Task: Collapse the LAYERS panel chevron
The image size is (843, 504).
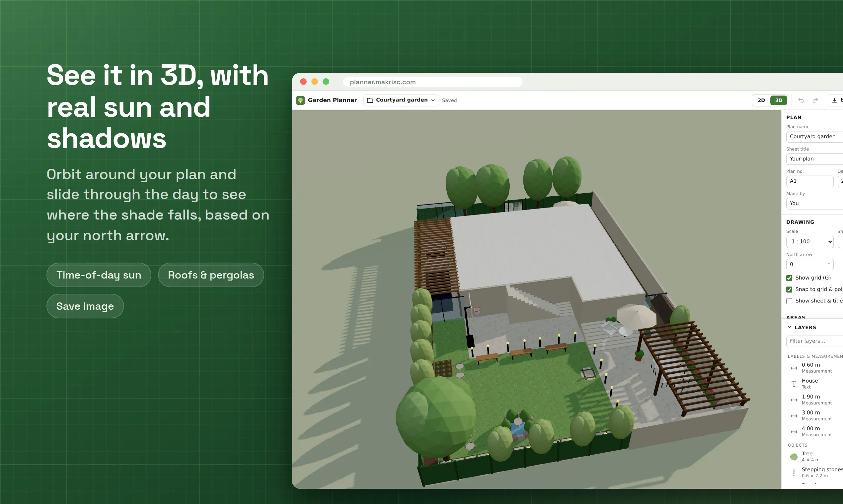Action: click(x=789, y=327)
